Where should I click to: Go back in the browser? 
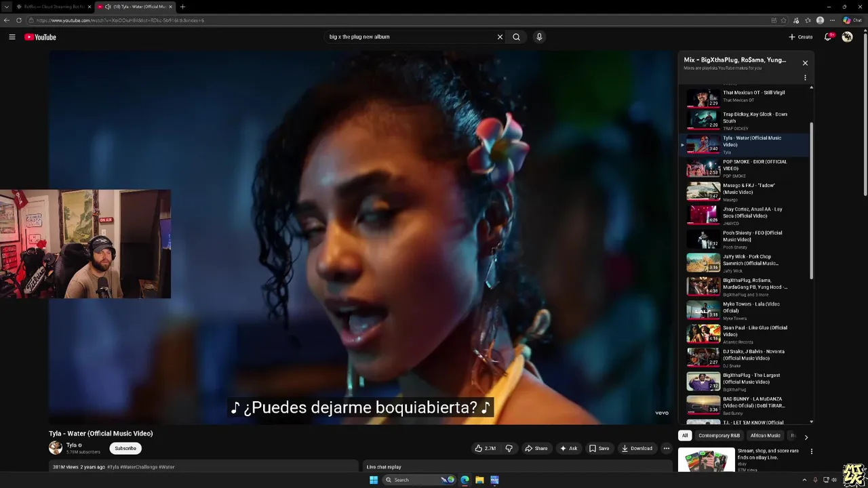coord(7,20)
